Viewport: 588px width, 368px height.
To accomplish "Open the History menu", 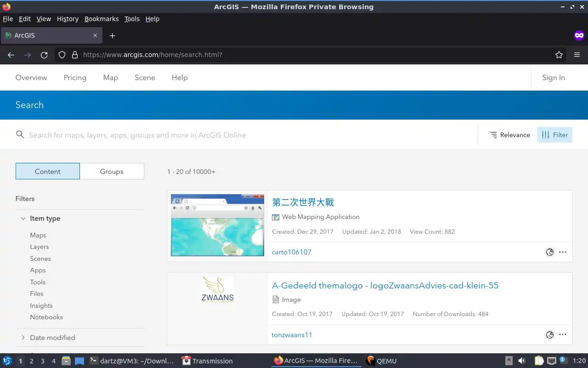I will point(68,19).
